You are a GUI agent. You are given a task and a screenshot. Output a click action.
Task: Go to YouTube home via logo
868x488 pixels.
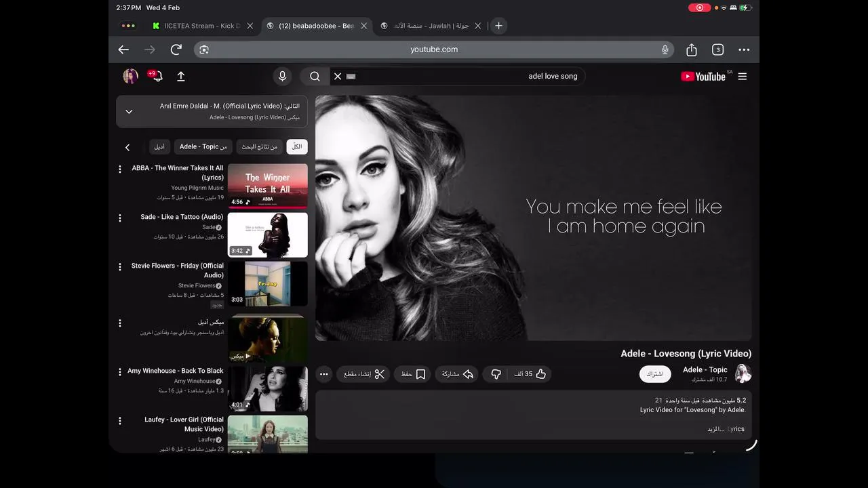pos(704,77)
